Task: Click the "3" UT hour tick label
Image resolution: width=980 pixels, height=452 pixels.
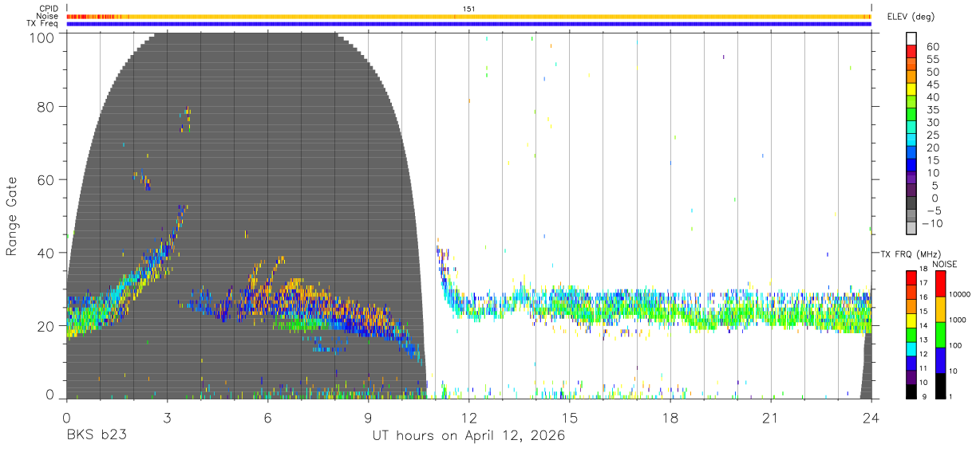Action: coord(167,418)
